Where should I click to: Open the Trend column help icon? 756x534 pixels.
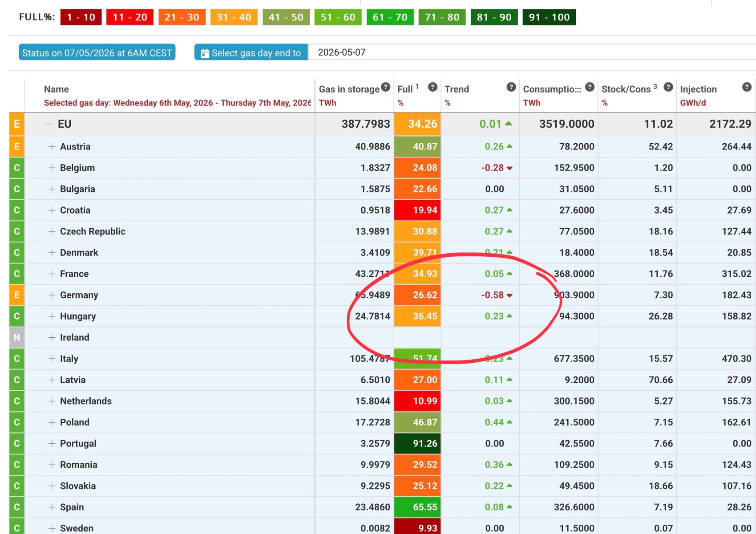click(511, 87)
